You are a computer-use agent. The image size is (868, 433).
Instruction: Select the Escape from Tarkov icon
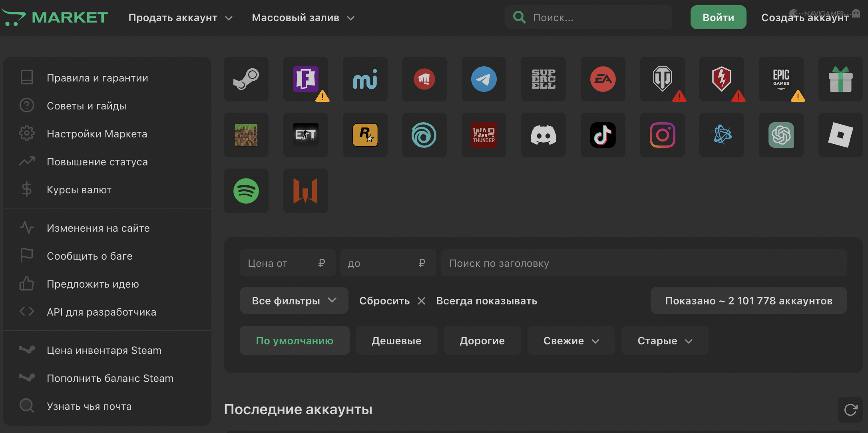pos(306,135)
